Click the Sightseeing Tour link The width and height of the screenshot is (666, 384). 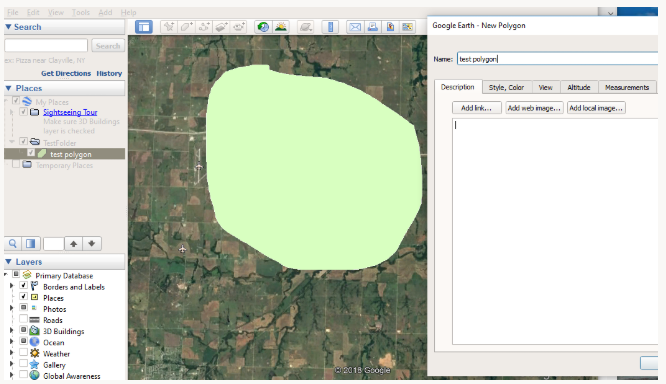[x=70, y=112]
